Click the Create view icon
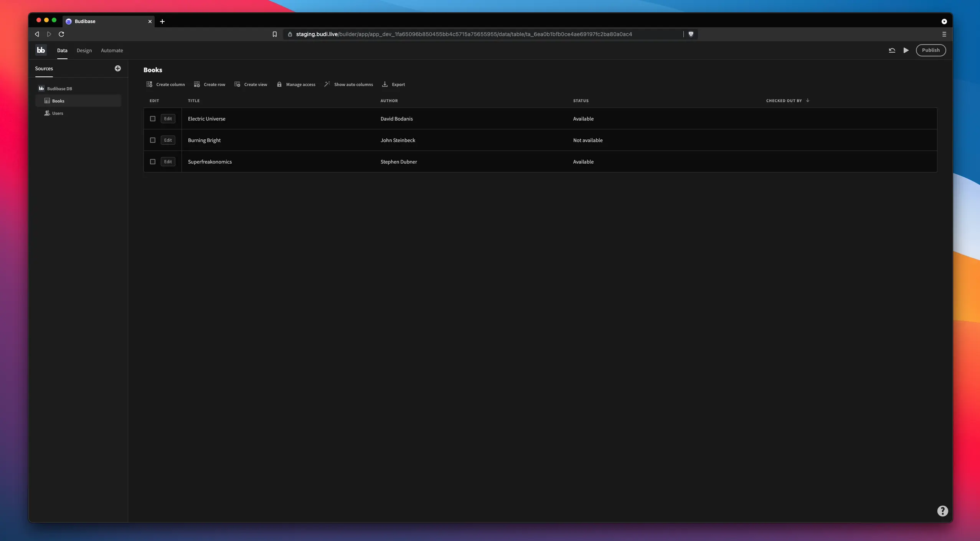Image resolution: width=980 pixels, height=541 pixels. click(x=237, y=84)
